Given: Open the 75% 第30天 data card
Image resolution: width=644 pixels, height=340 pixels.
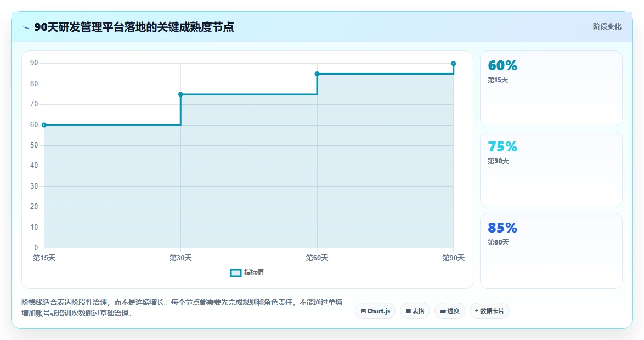Looking at the screenshot, I should click(551, 169).
